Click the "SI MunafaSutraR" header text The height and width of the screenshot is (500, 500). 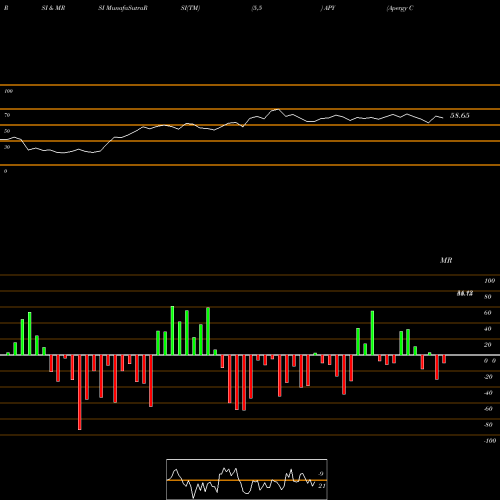pos(123,8)
